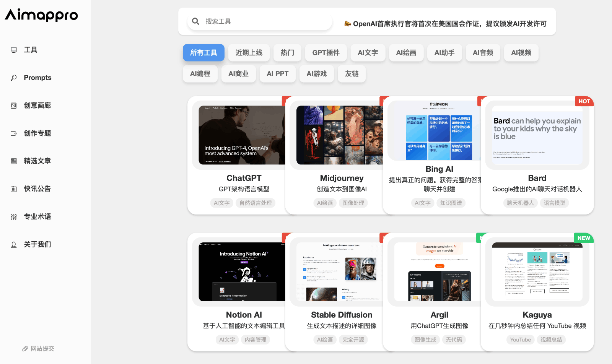The image size is (612, 364).
Task: Switch to the 近期上线 filter tab
Action: click(x=249, y=53)
